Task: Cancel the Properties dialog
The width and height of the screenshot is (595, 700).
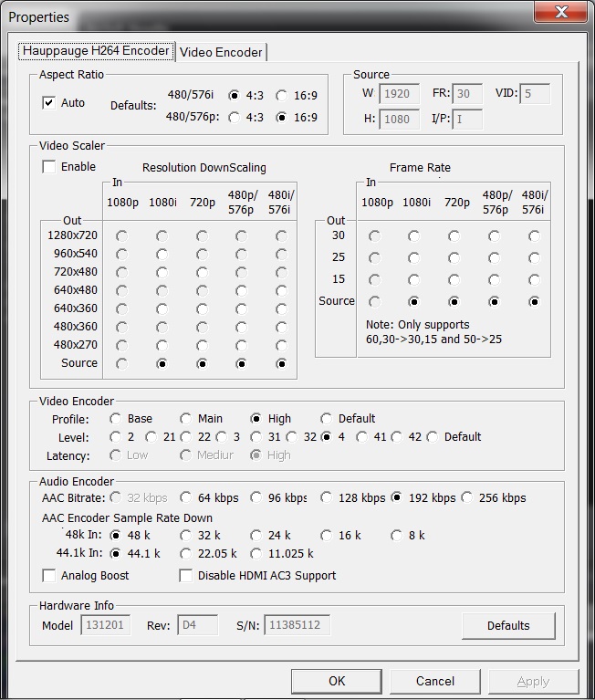Action: click(x=435, y=681)
